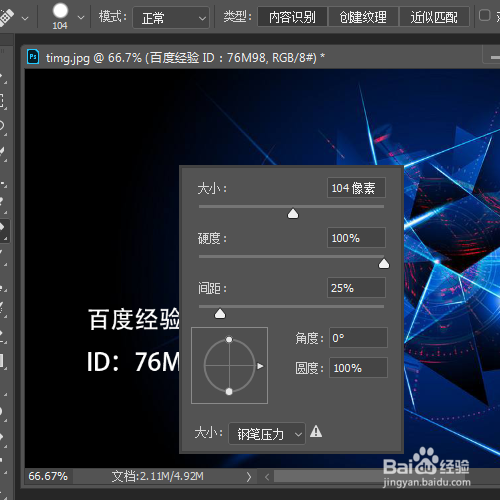Screen dimensions: 500x500
Task: Open the 钢笔压力 size control dropdown
Action: click(x=267, y=434)
